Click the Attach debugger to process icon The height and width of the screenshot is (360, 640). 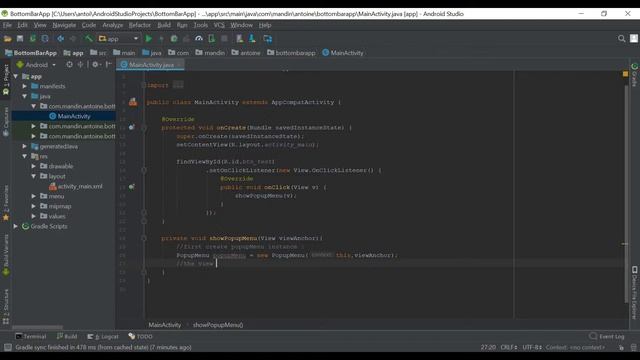coord(211,39)
